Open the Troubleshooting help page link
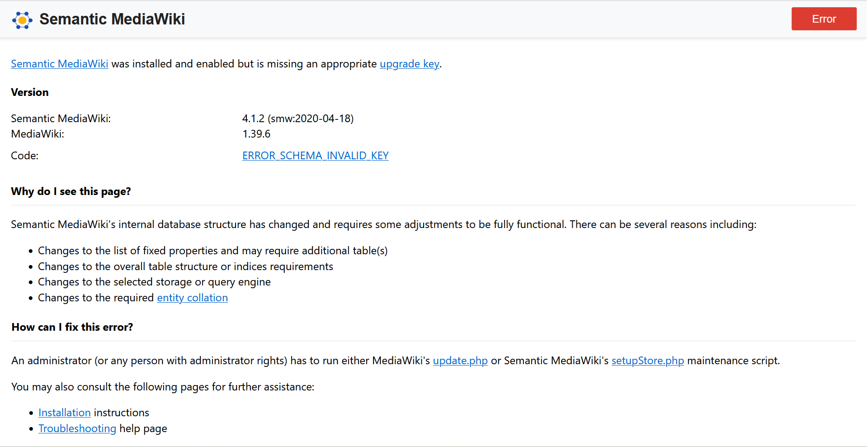The image size is (868, 447). (77, 428)
